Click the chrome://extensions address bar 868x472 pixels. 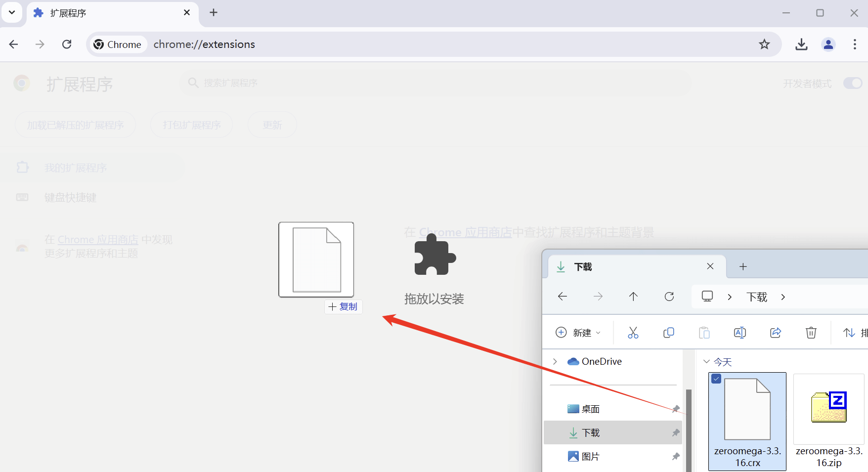[434, 44]
